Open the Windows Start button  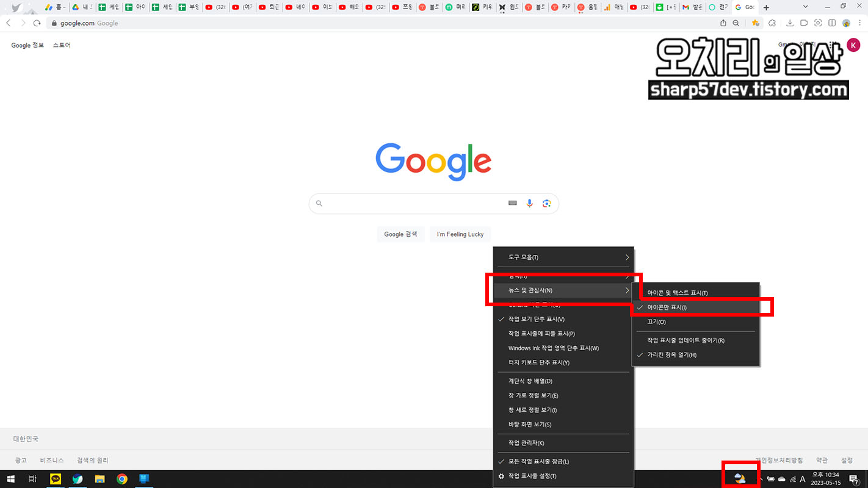tap(10, 479)
